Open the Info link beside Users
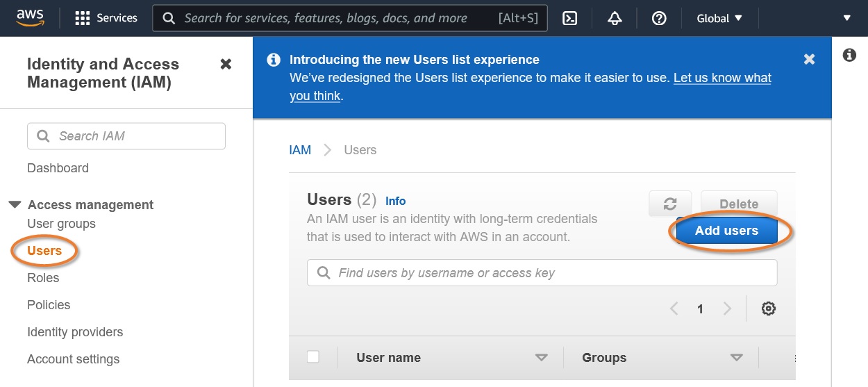The height and width of the screenshot is (387, 868). click(396, 201)
